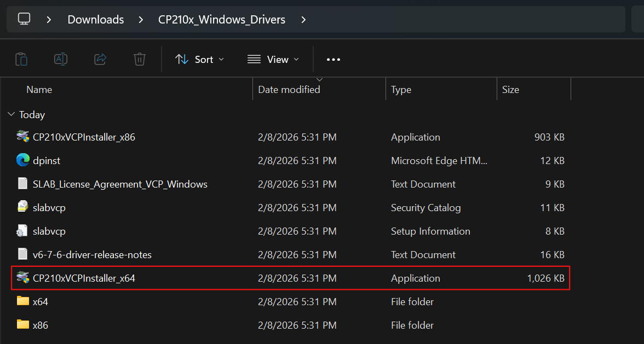Expand chevron after CP210x_Windows_Drivers in breadcrumb
Screen dimensions: 644x344
pyautogui.click(x=304, y=20)
